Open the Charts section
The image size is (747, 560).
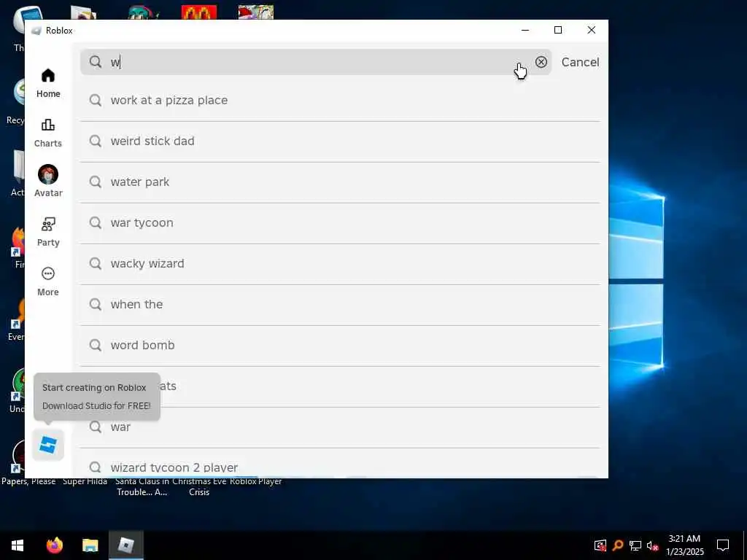click(x=48, y=133)
